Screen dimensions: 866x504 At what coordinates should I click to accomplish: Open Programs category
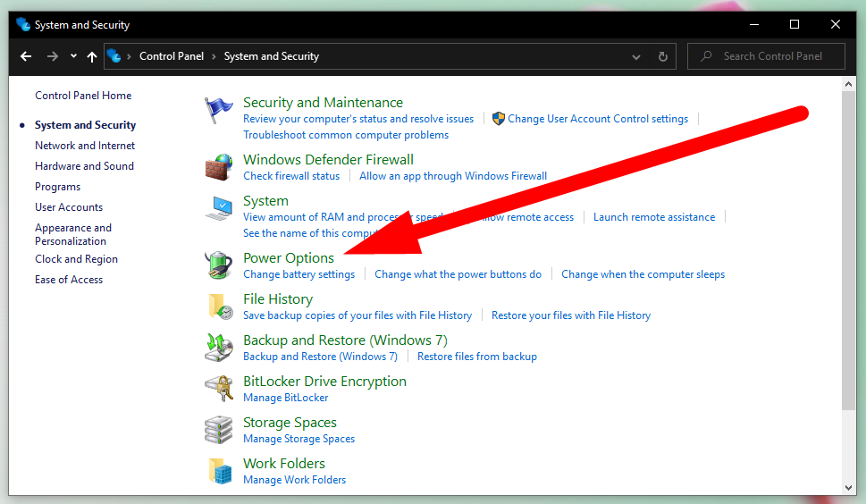coord(57,187)
